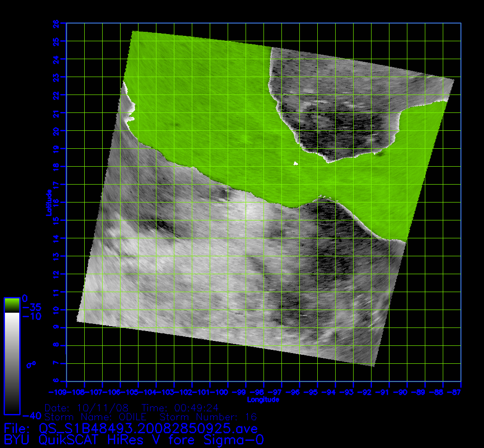Select the Latitude axis title
This screenshot has width=484, height=448.
tap(47, 202)
